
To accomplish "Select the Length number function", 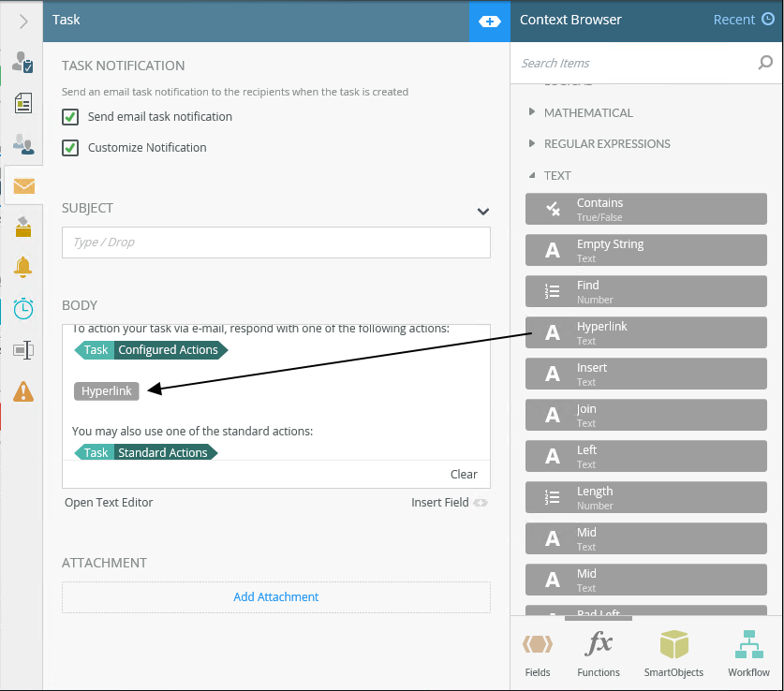I will click(646, 497).
